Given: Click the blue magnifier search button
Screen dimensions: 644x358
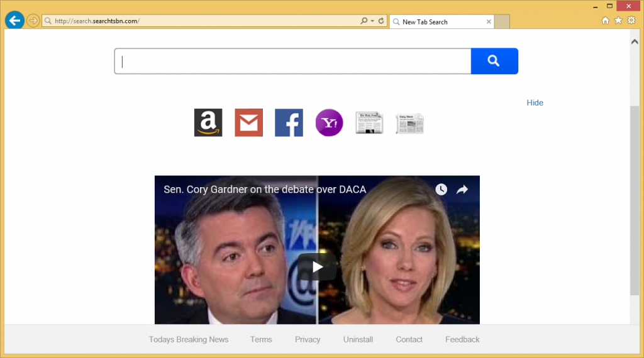Looking at the screenshot, I should 494,61.
